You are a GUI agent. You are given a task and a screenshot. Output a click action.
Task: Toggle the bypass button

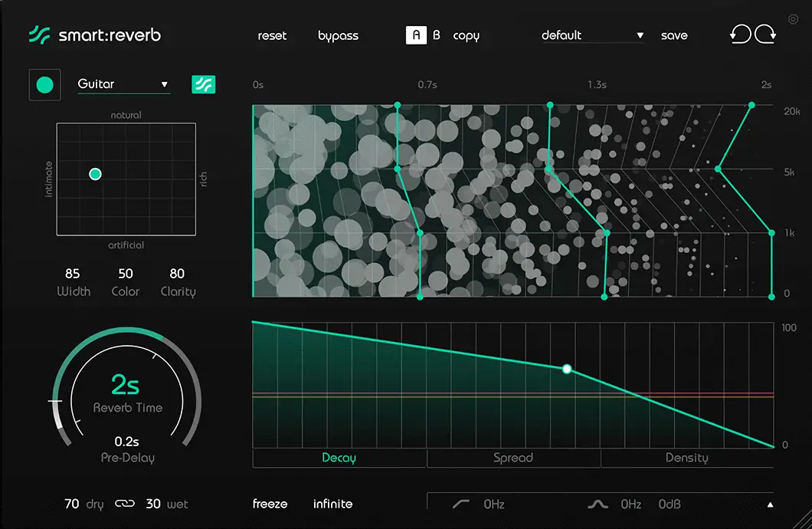pos(338,36)
